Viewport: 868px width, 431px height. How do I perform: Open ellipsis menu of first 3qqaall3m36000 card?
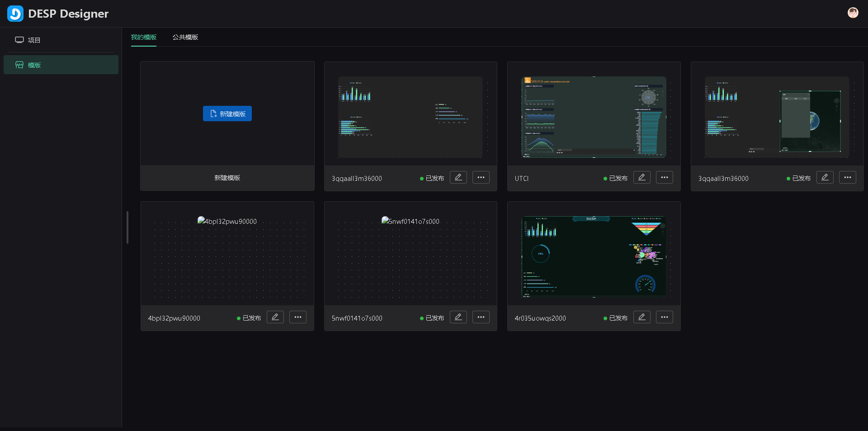tap(481, 177)
